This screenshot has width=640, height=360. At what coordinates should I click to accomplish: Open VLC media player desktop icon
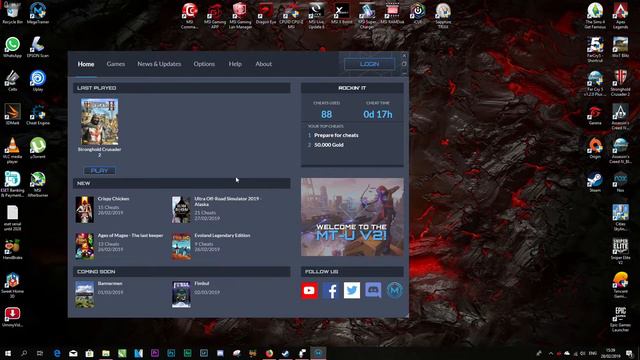13,150
